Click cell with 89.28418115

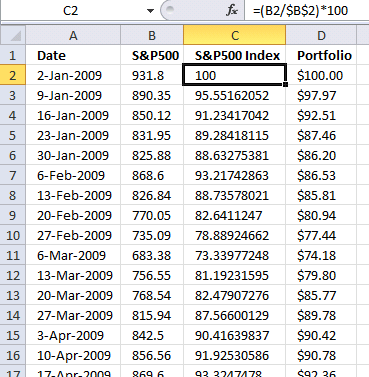(235, 135)
